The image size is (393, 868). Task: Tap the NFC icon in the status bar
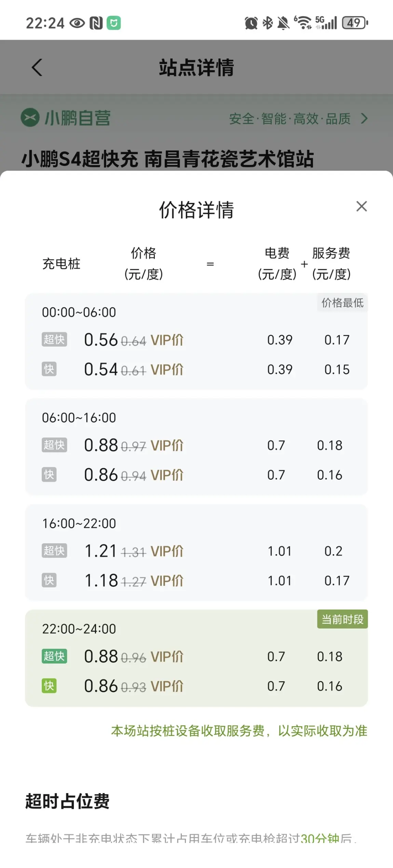(x=96, y=23)
